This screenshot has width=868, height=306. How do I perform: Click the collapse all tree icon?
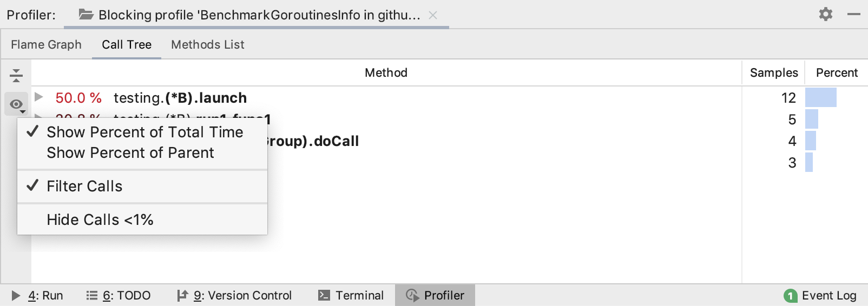[x=16, y=75]
